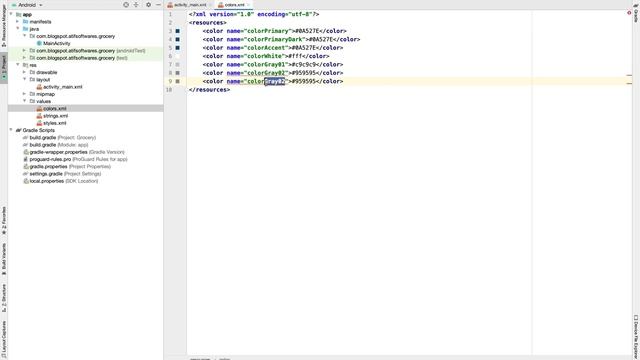Collapse the Gradle Scripts node
The height and width of the screenshot is (360, 640).
(x=11, y=130)
